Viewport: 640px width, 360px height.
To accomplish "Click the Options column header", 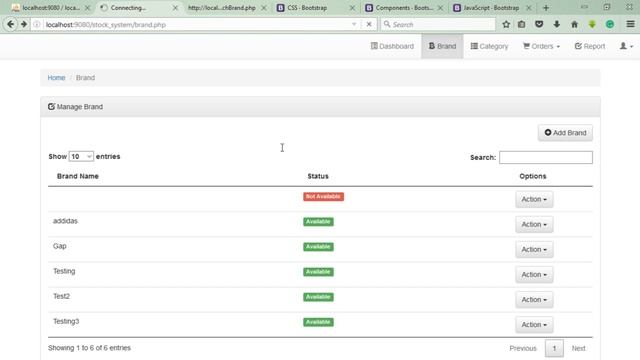I will point(533,176).
